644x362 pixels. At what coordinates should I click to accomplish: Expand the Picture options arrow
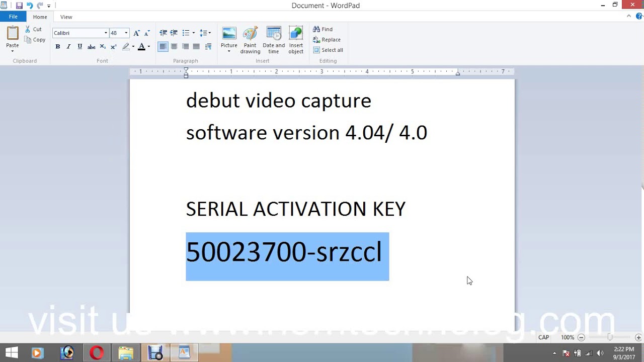[x=229, y=51]
